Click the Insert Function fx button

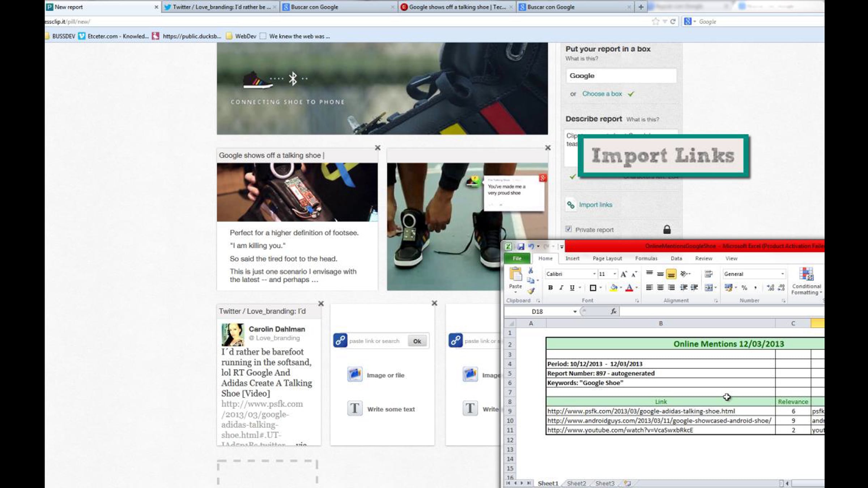click(613, 311)
